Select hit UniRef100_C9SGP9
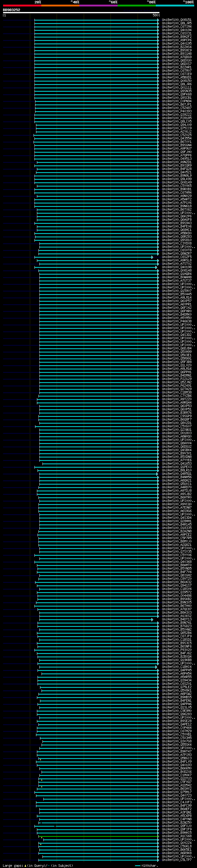The image size is (197, 868). [x=177, y=416]
